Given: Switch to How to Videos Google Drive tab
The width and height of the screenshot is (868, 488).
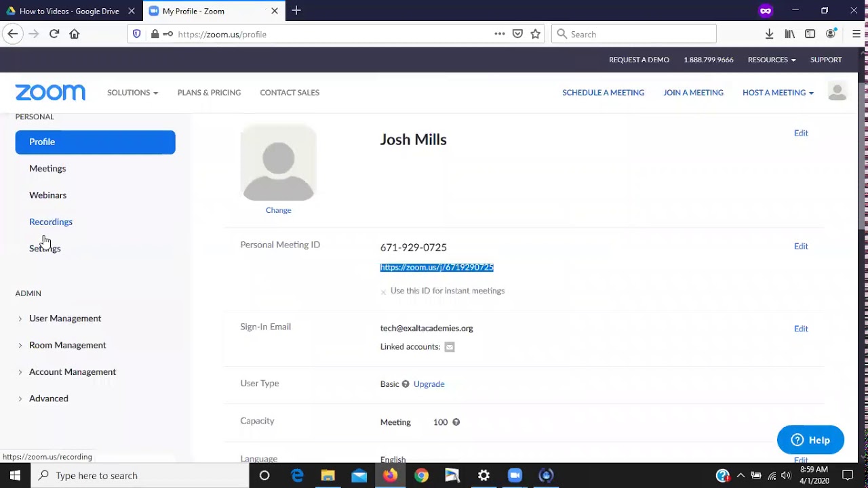Looking at the screenshot, I should pyautogui.click(x=69, y=11).
